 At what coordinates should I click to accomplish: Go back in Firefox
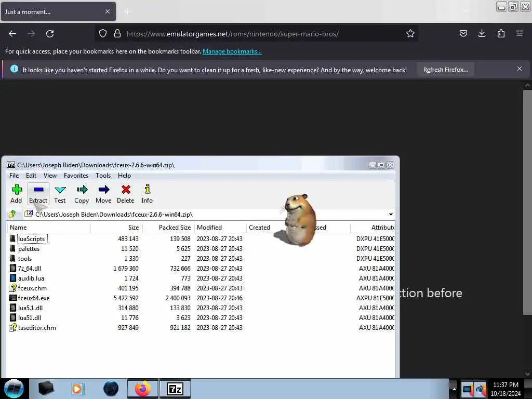12,34
